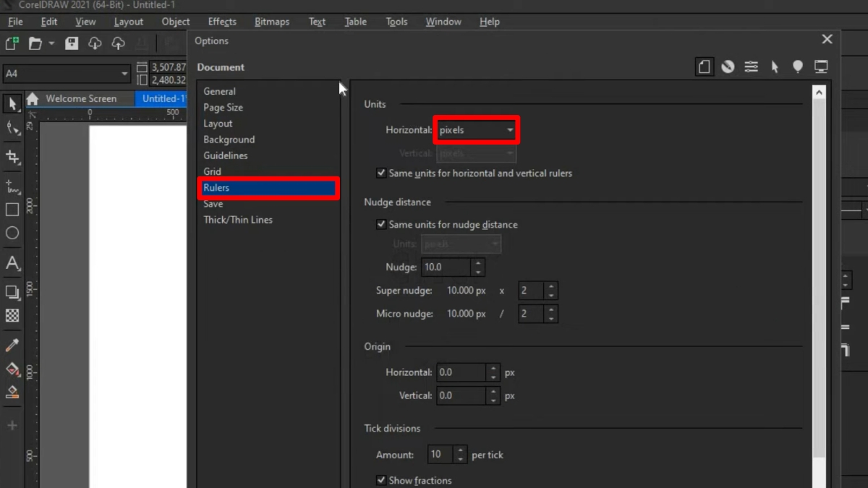
Task: Select Guidelines in the options list
Action: [225, 155]
